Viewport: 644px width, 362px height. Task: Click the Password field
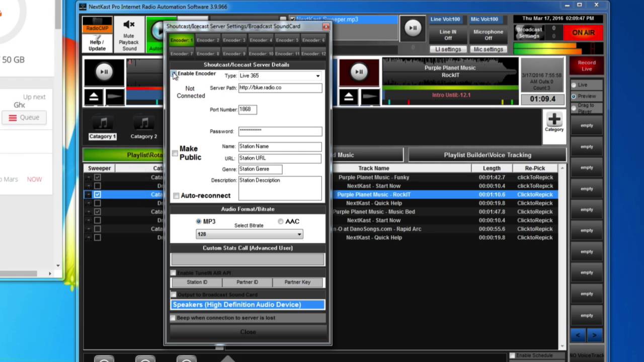click(280, 131)
